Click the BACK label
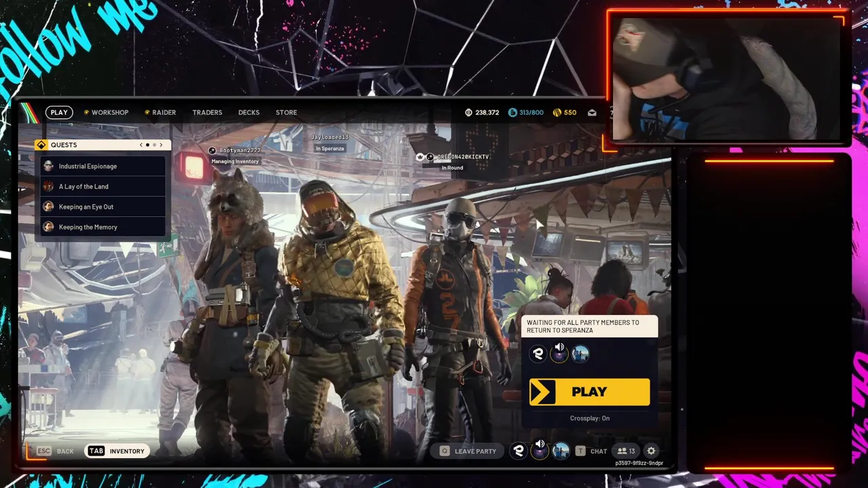 tap(66, 451)
